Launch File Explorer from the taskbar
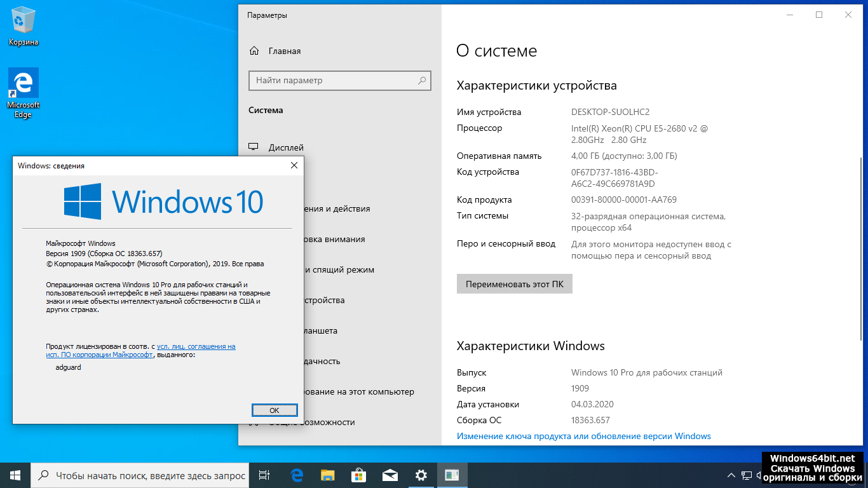The image size is (868, 488). tap(327, 475)
